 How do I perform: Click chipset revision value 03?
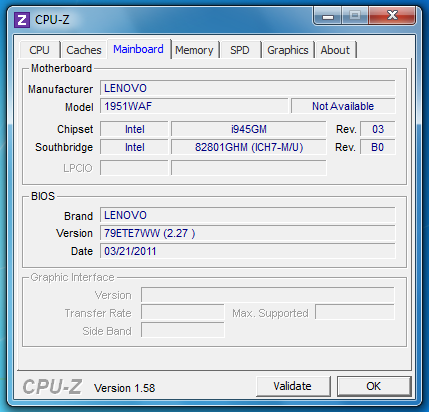(378, 129)
